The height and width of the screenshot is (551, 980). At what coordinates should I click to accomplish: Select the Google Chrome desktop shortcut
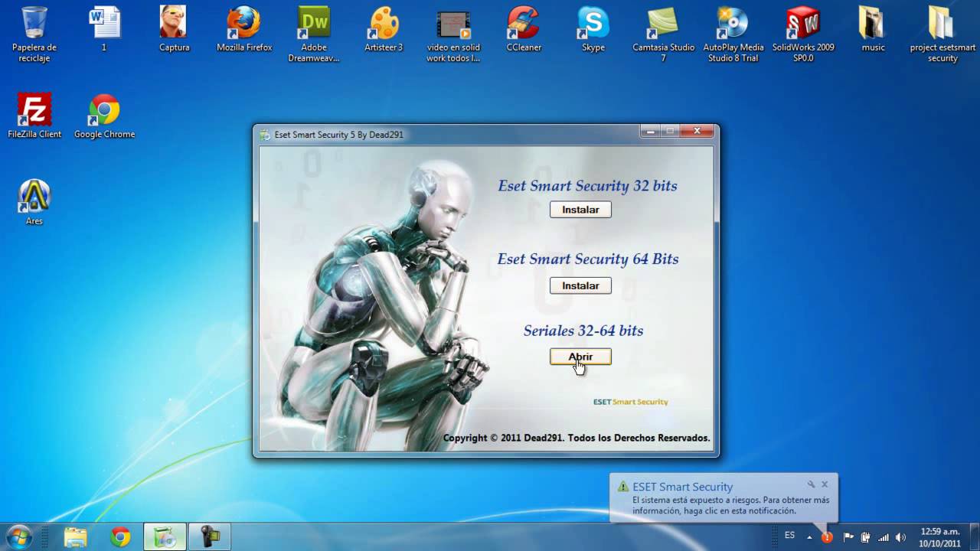pos(104,116)
